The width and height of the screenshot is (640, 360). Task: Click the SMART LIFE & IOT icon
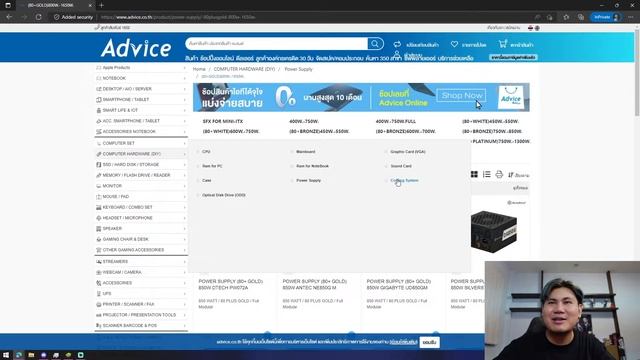(98, 110)
